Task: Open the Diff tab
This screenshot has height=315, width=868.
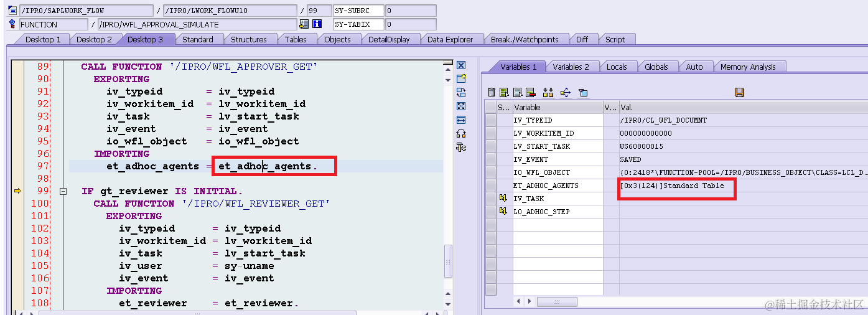Action: tap(582, 39)
